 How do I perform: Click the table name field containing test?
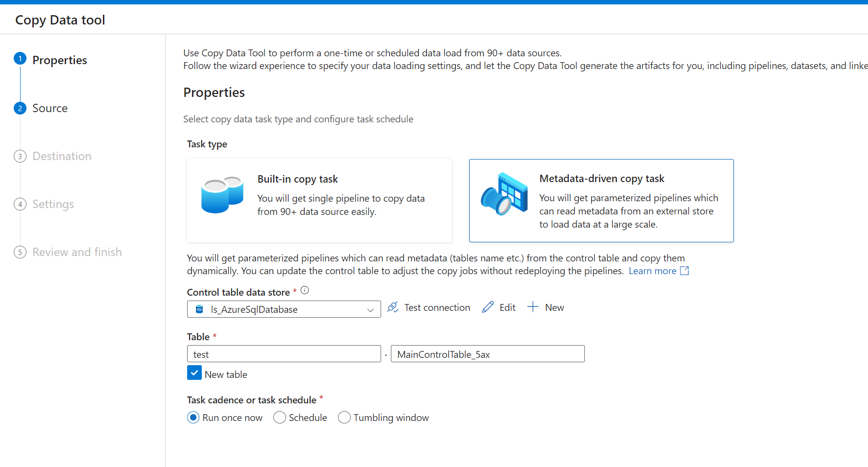[x=284, y=353]
